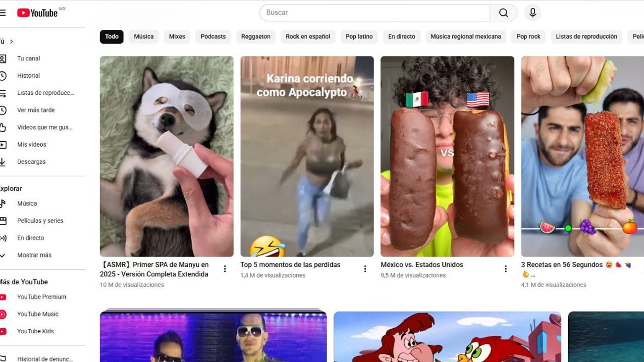Open the hamburger guide menu icon

pos(2,13)
